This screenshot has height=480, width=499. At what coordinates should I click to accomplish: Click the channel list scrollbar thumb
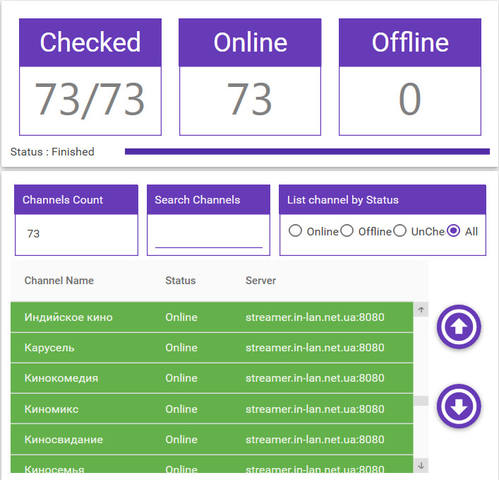pos(421,401)
